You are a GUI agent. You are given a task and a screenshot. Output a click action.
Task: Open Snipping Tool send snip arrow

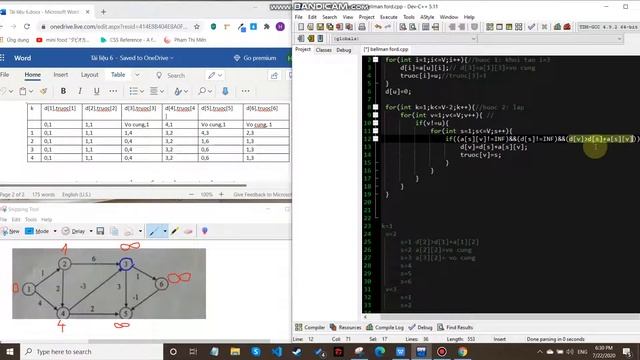click(x=140, y=231)
